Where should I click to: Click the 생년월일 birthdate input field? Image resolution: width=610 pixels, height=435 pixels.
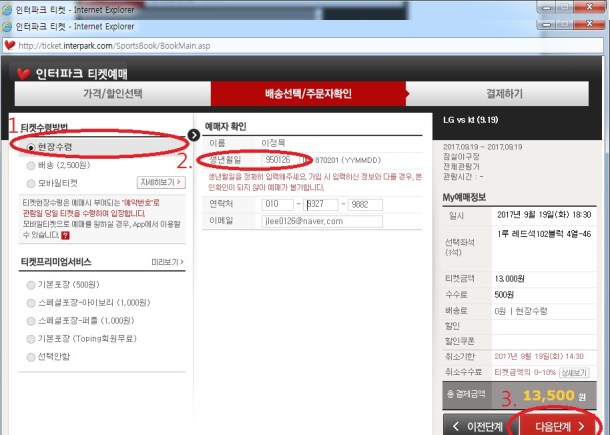coord(280,160)
